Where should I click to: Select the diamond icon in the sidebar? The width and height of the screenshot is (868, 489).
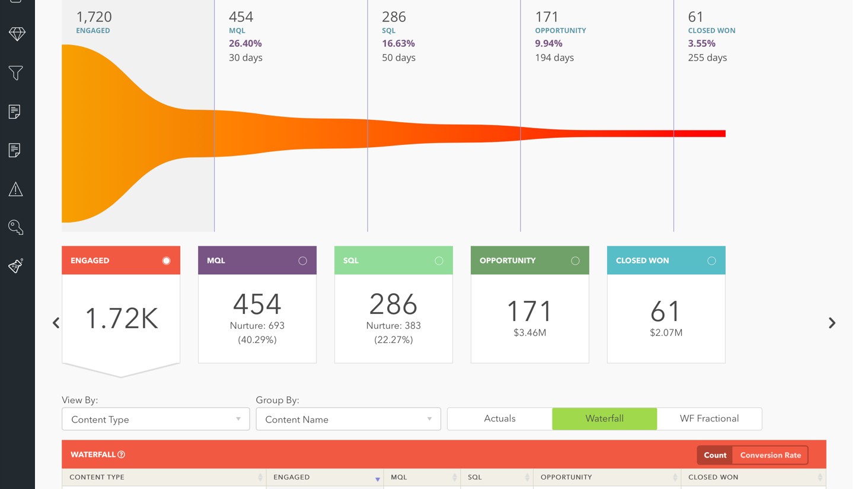pyautogui.click(x=17, y=34)
